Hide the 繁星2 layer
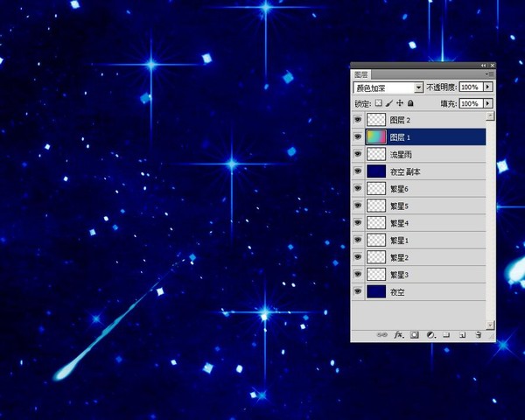Screen dimensions: 525x420 click(358, 257)
